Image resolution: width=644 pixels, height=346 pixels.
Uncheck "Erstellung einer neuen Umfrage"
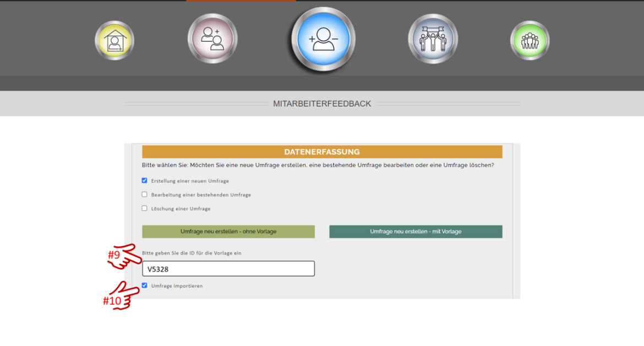144,180
